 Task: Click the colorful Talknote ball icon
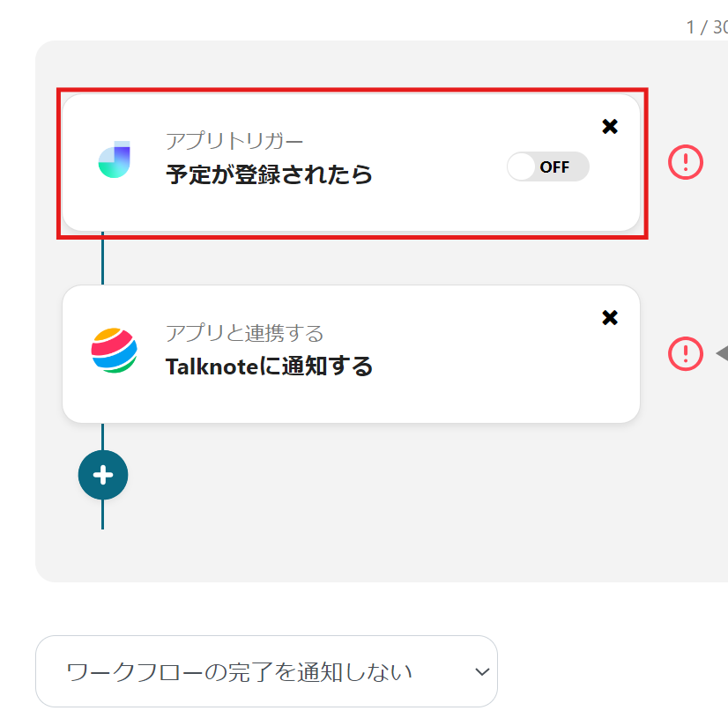click(x=115, y=351)
